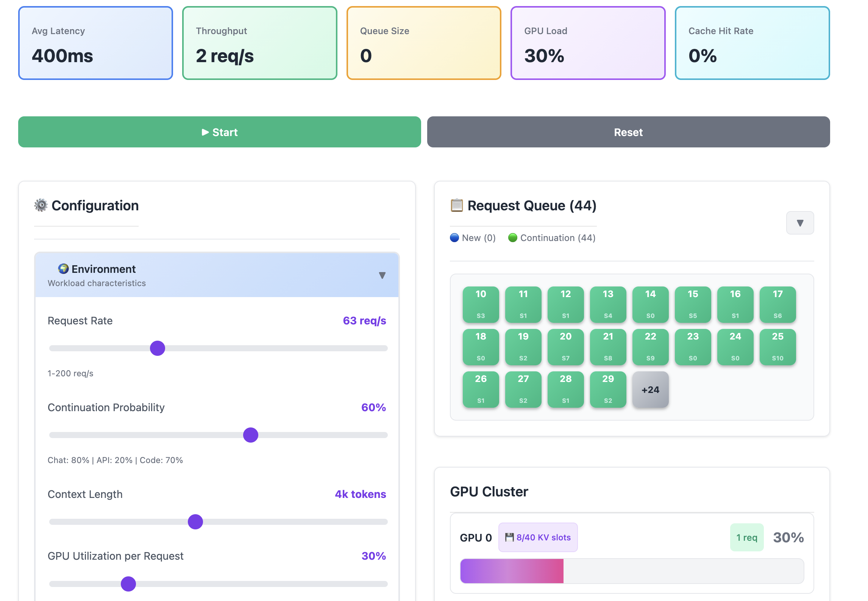Collapse the Request Queue panel dropdown
Screen dimensions: 868x601
pos(800,223)
